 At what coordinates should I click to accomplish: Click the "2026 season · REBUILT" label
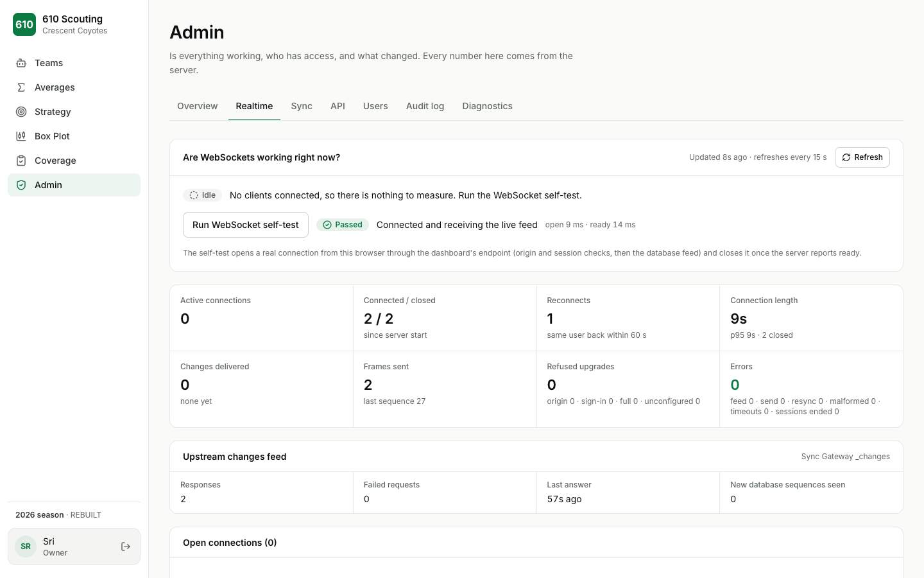point(58,515)
